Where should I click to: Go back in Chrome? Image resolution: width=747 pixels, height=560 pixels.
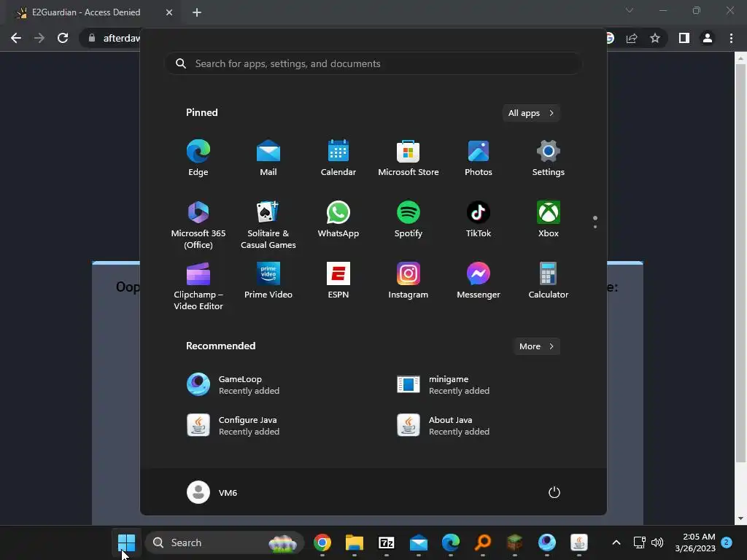coord(16,38)
